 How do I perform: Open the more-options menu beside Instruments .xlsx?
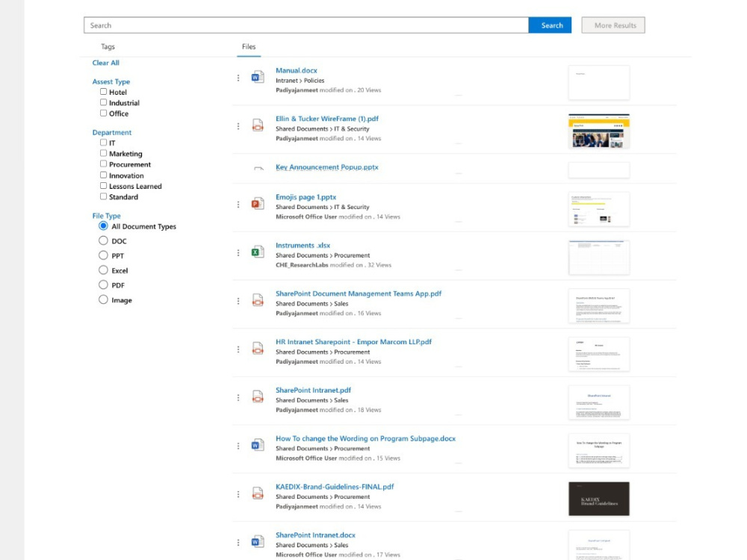238,253
